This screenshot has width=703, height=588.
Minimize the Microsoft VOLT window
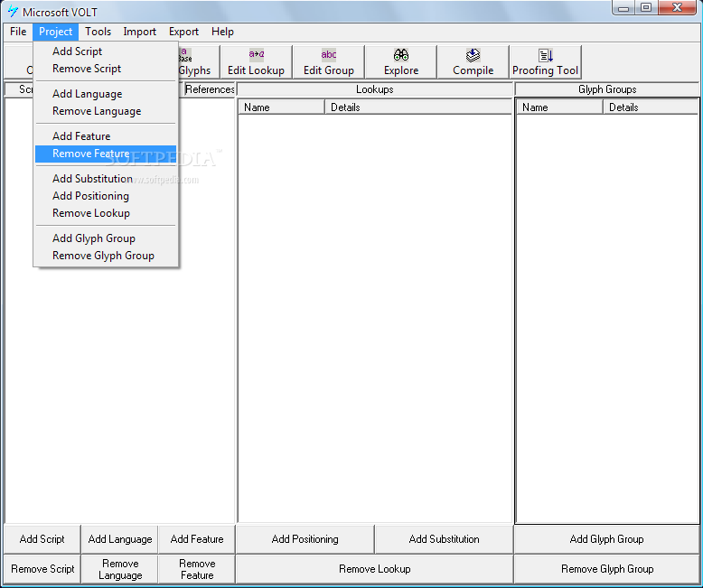tap(623, 7)
